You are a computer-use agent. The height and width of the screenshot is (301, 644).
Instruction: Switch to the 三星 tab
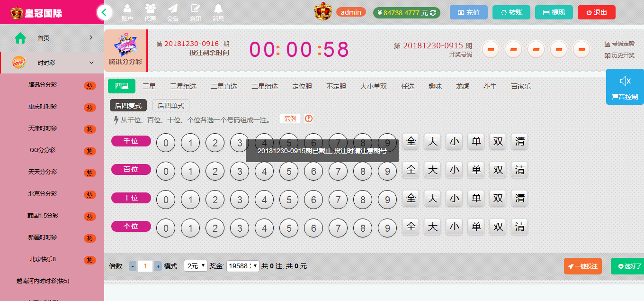click(x=149, y=86)
